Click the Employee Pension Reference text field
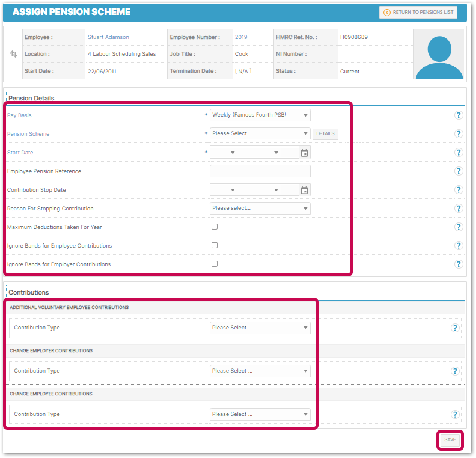476x458 pixels. point(260,171)
